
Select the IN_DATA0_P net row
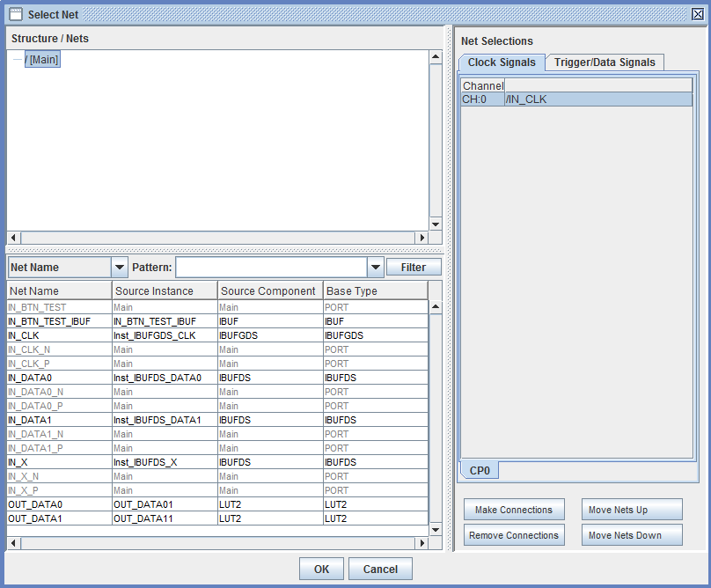click(217, 406)
